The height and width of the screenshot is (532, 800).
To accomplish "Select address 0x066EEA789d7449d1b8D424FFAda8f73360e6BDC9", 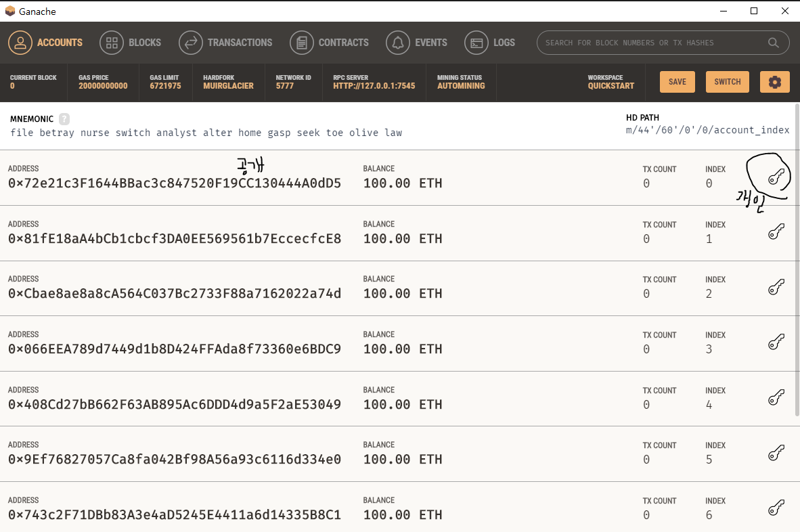I will pyautogui.click(x=175, y=349).
